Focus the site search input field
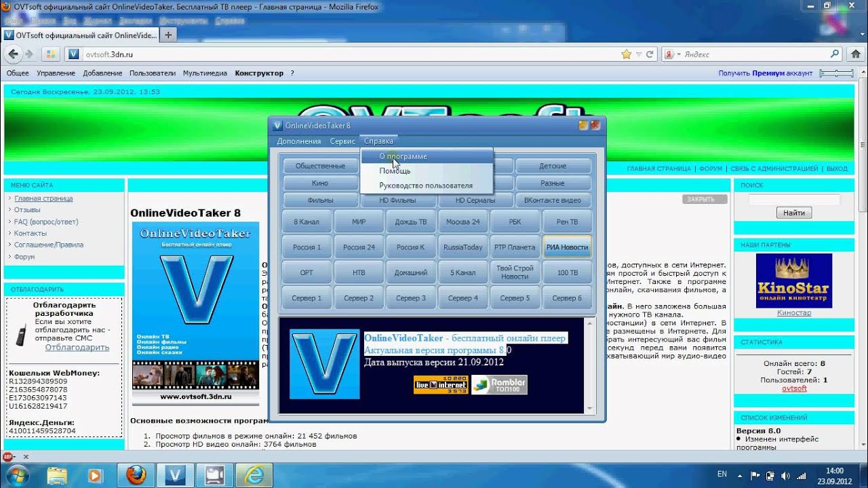Viewport: 868px width, 488px height. 794,199
